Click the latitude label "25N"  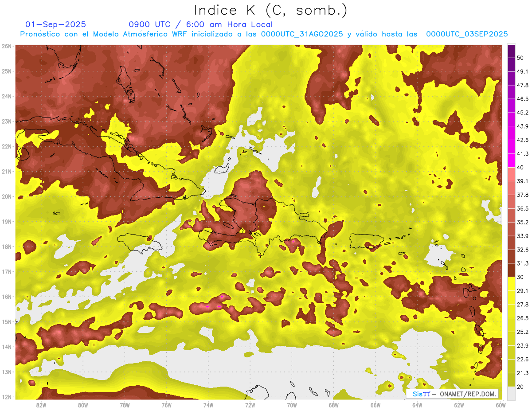(x=6, y=71)
